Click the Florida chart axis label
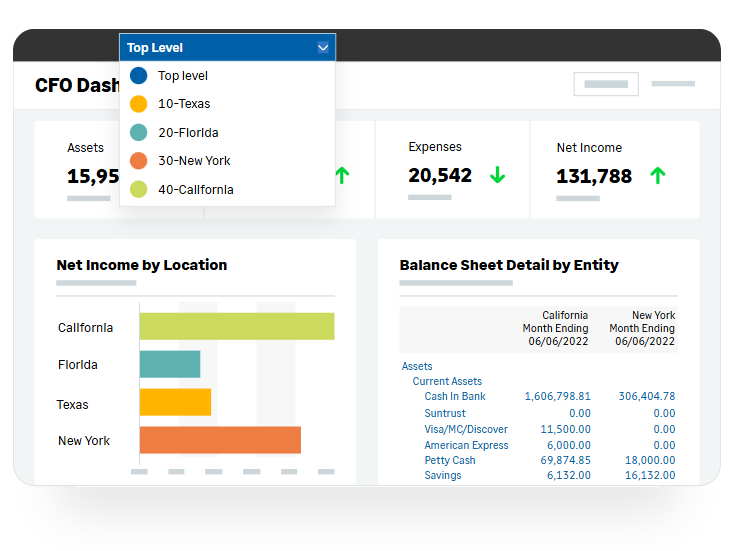The height and width of the screenshot is (551, 736). [x=78, y=365]
